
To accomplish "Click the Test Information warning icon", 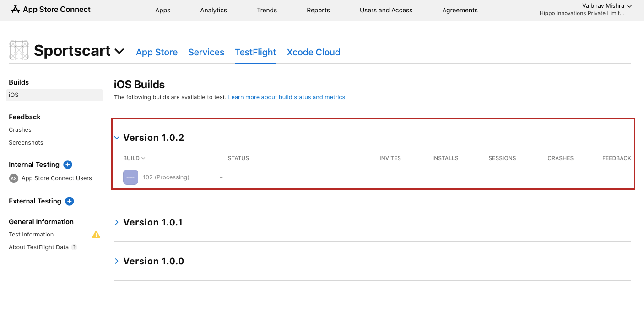I will pyautogui.click(x=96, y=235).
